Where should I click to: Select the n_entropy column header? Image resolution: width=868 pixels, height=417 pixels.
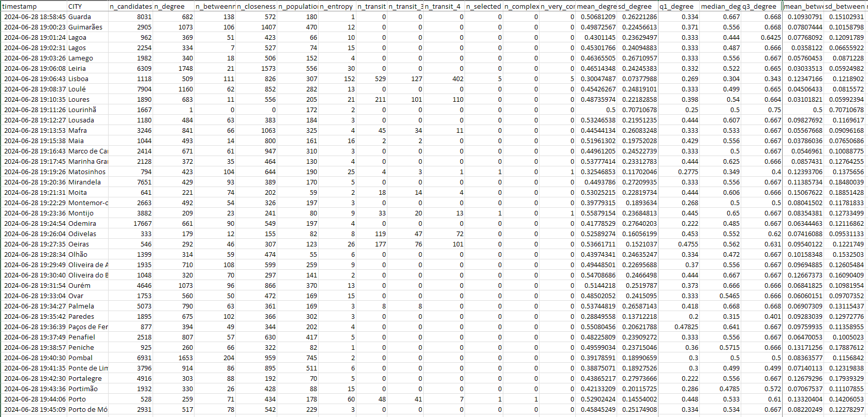337,7
